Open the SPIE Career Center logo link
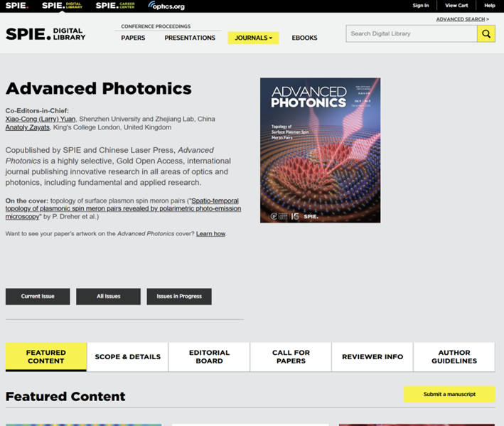 pos(117,6)
